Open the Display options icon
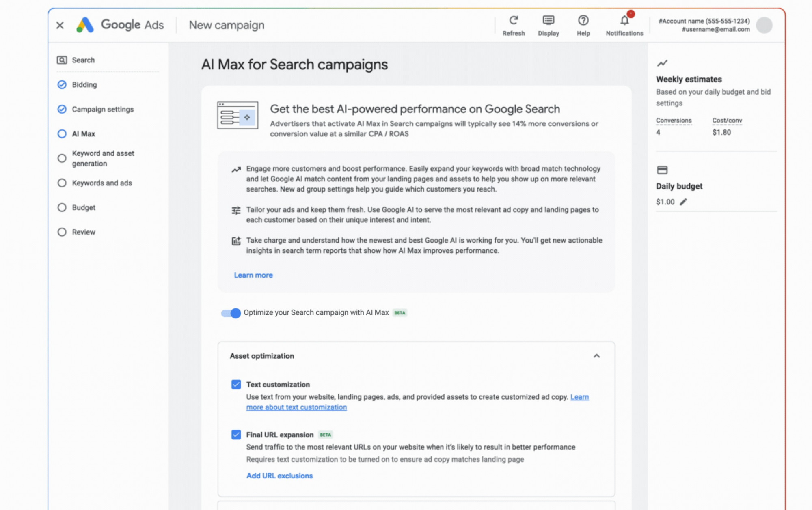The image size is (812, 510). tap(549, 20)
